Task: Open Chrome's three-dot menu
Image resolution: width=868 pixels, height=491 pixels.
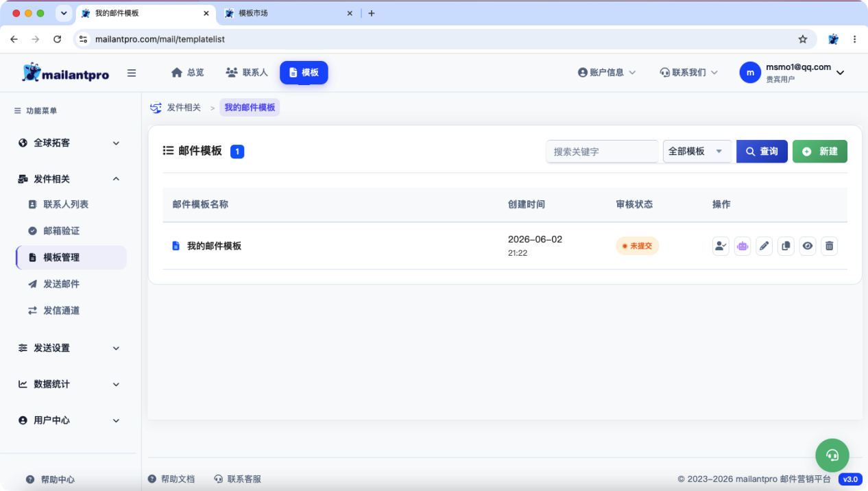Action: 854,39
